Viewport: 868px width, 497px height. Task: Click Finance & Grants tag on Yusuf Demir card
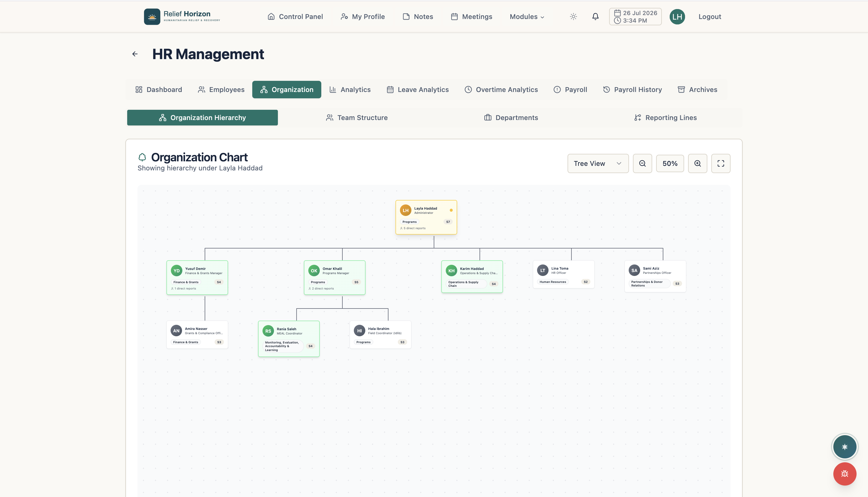click(186, 282)
